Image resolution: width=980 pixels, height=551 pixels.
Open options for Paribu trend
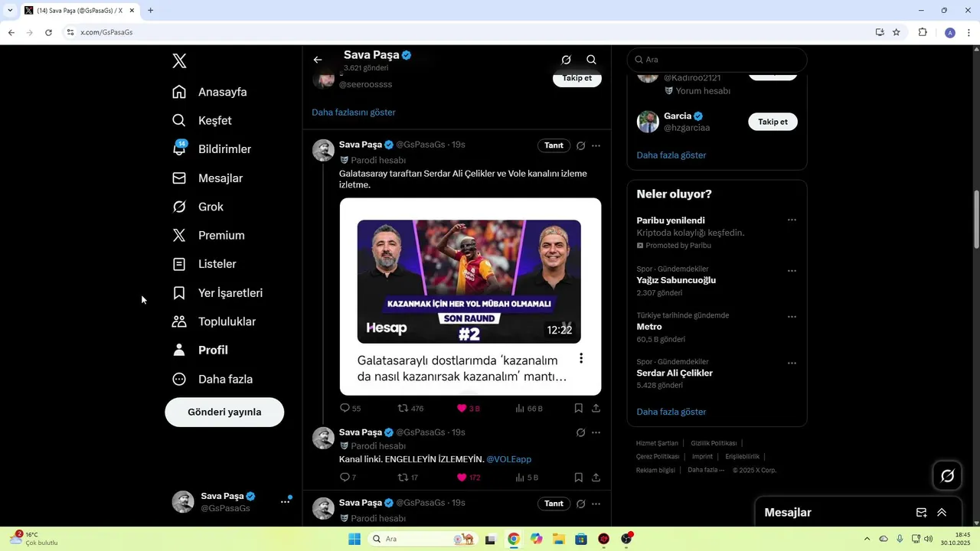coord(792,220)
